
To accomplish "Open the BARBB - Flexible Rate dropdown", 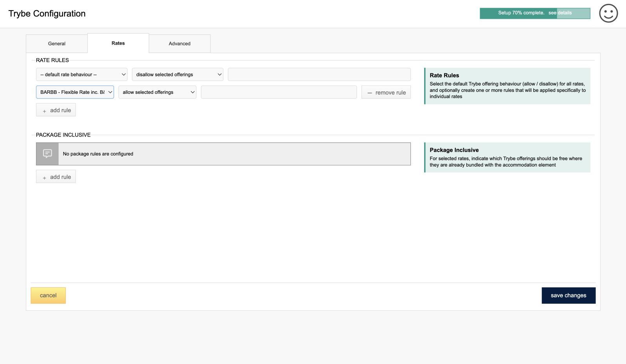I will click(x=75, y=92).
